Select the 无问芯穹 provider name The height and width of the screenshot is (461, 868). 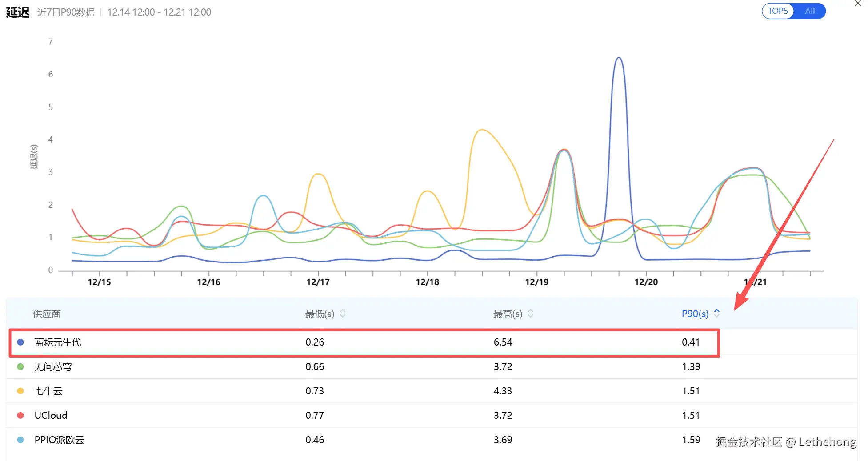tap(53, 367)
